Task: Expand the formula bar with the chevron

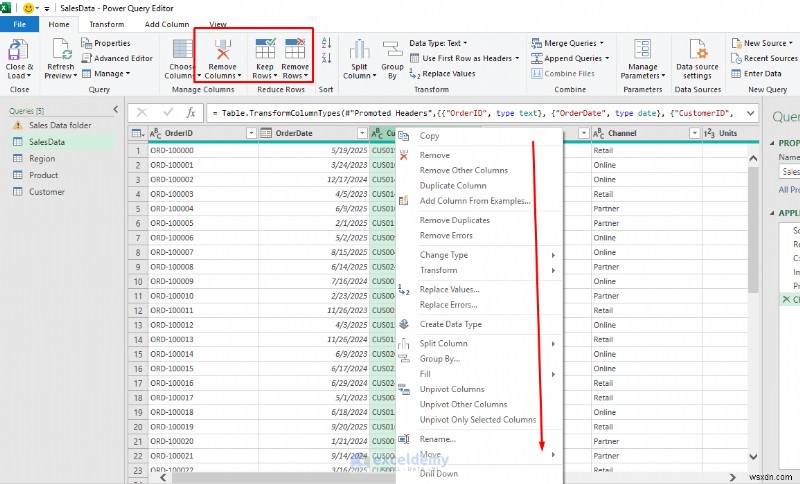Action: (x=751, y=113)
